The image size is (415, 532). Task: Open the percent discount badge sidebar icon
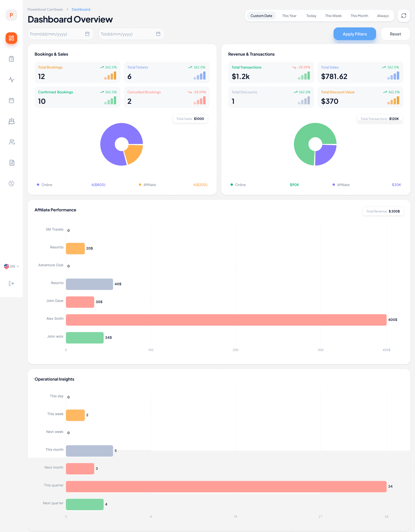point(11,183)
